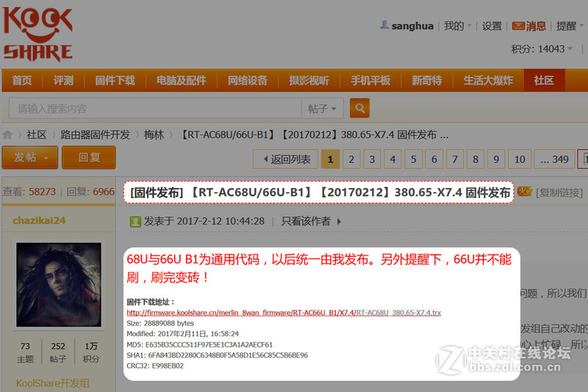Click the 回复 button
This screenshot has height=392, width=588.
[x=89, y=158]
